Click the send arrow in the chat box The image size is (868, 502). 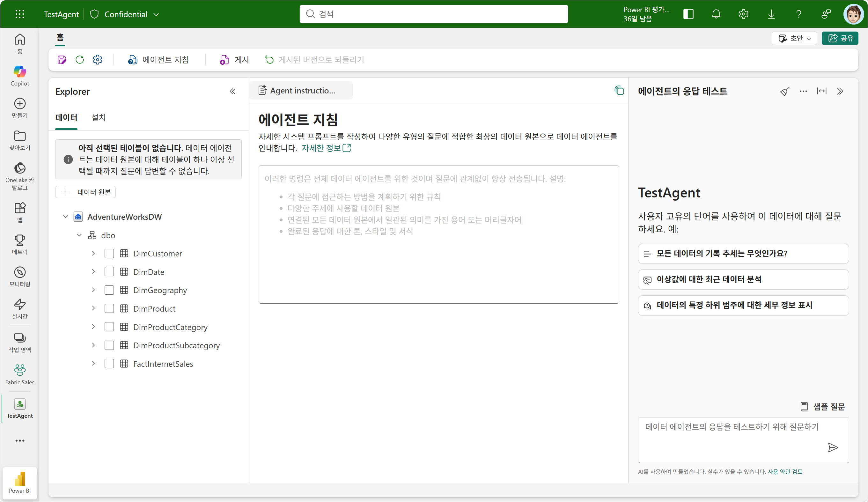pyautogui.click(x=833, y=447)
